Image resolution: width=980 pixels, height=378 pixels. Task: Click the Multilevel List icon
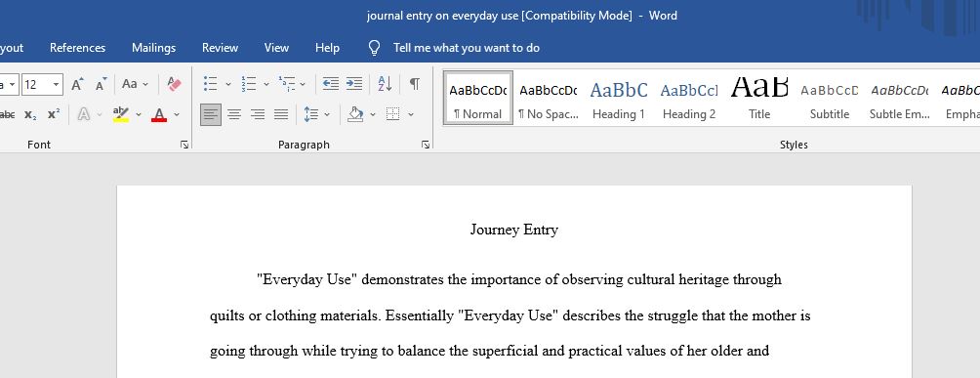pos(287,84)
